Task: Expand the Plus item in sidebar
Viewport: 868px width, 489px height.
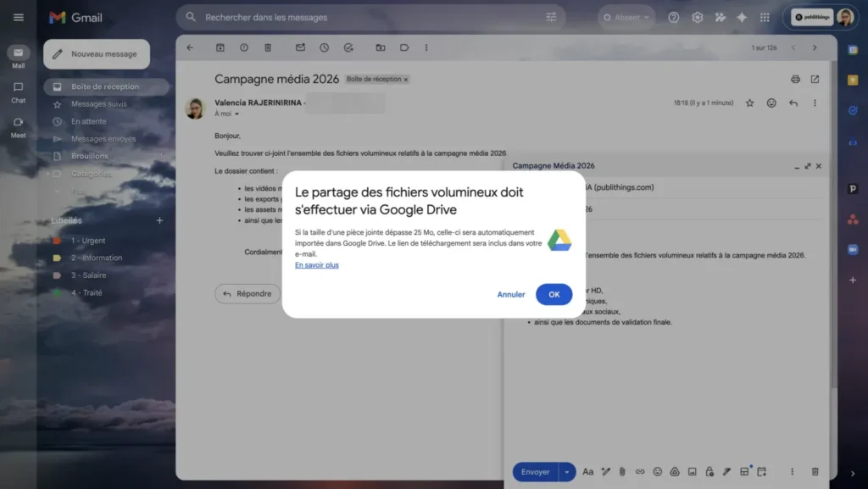Action: 79,191
